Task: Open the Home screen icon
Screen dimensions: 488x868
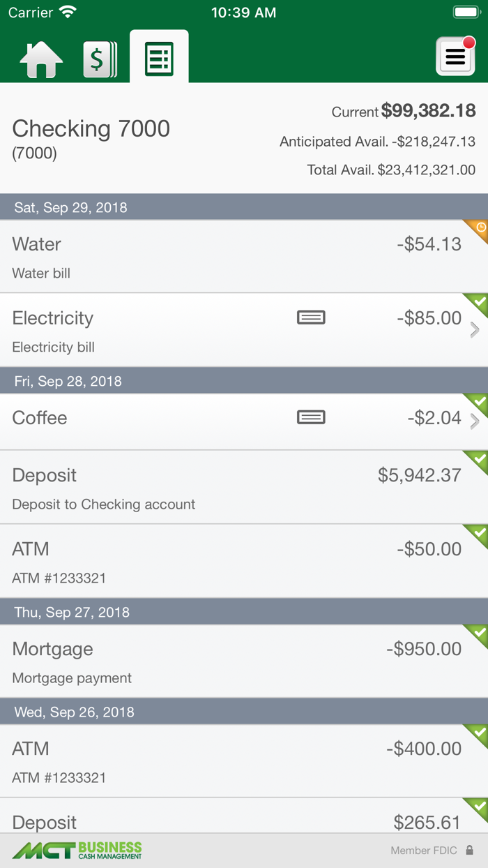Action: click(40, 57)
